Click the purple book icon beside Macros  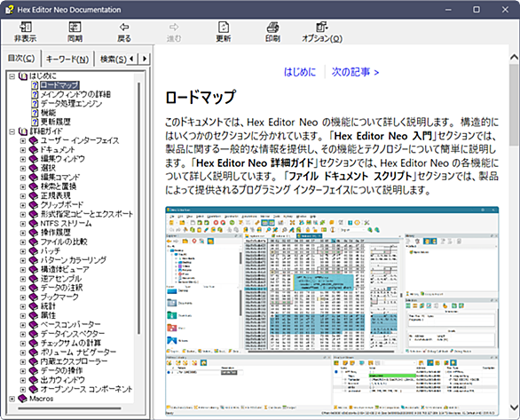click(22, 399)
